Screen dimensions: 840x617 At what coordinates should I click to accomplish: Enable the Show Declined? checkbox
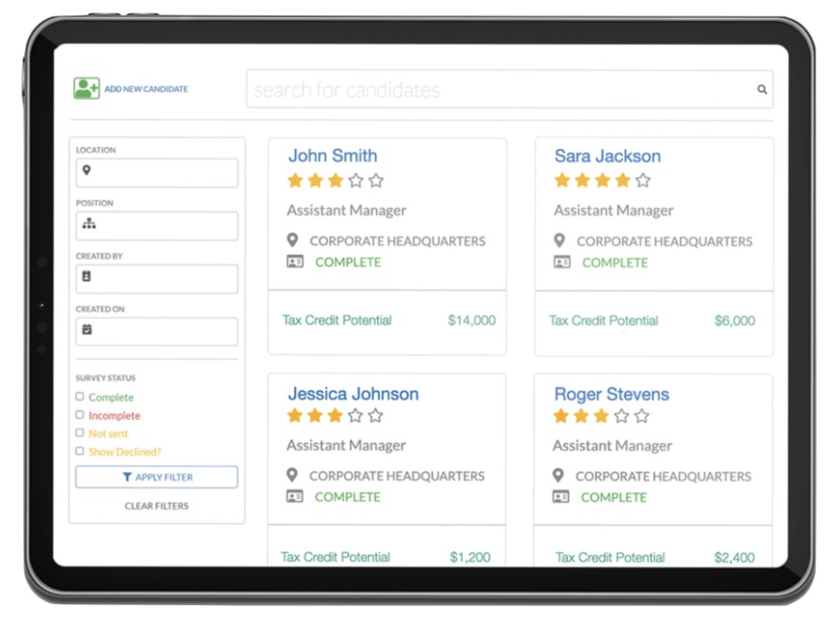point(80,450)
